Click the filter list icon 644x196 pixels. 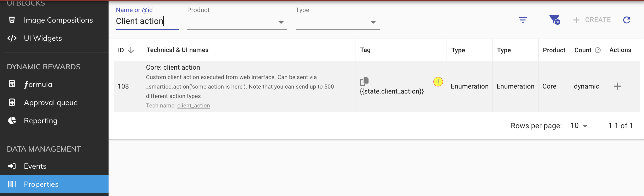[x=523, y=20]
